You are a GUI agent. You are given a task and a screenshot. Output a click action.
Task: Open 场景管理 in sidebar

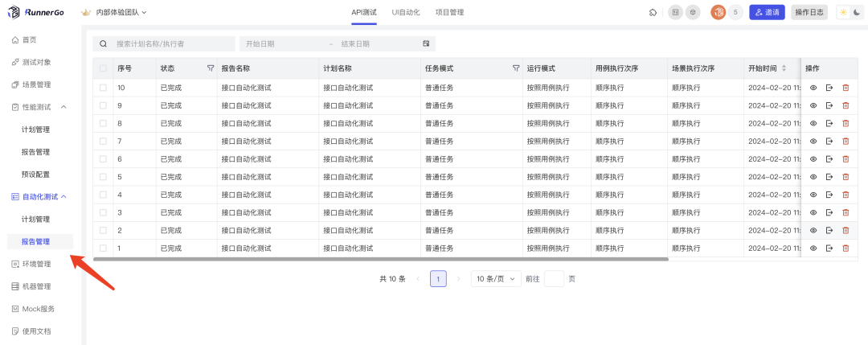tap(36, 84)
